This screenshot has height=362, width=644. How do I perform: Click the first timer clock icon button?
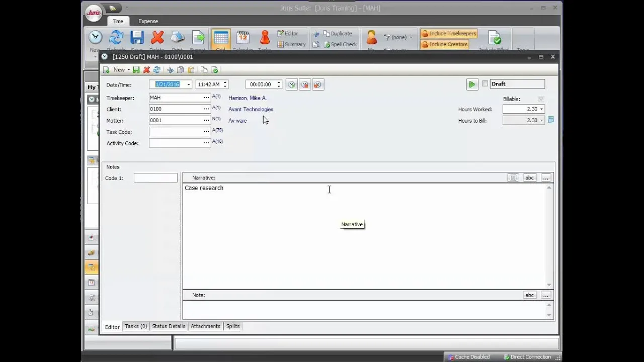291,84
